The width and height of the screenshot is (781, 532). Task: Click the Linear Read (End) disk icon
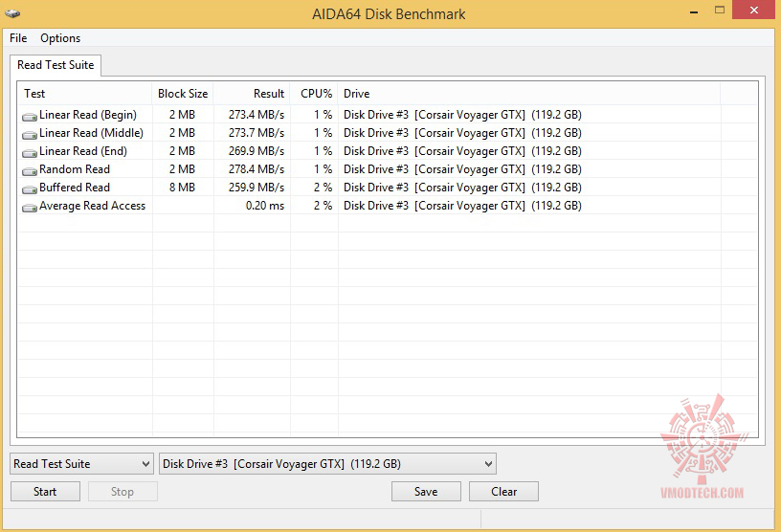coord(30,152)
